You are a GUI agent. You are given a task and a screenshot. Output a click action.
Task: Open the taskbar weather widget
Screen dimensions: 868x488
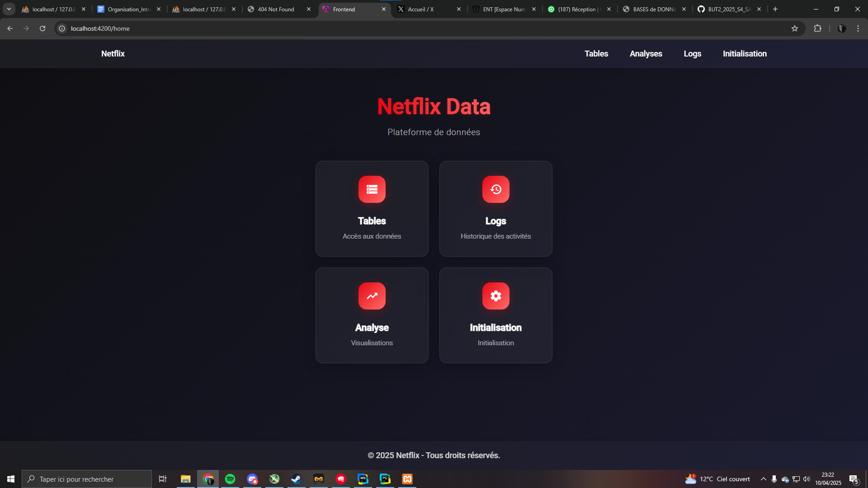pyautogui.click(x=717, y=479)
